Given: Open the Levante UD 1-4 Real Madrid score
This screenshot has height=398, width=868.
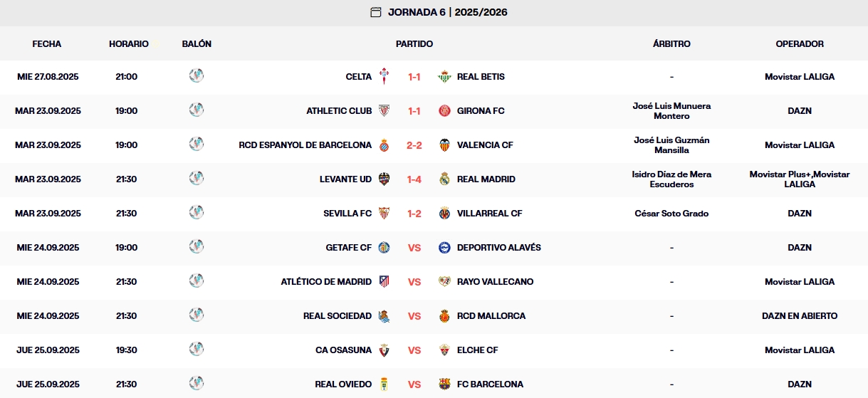Looking at the screenshot, I should pos(414,179).
